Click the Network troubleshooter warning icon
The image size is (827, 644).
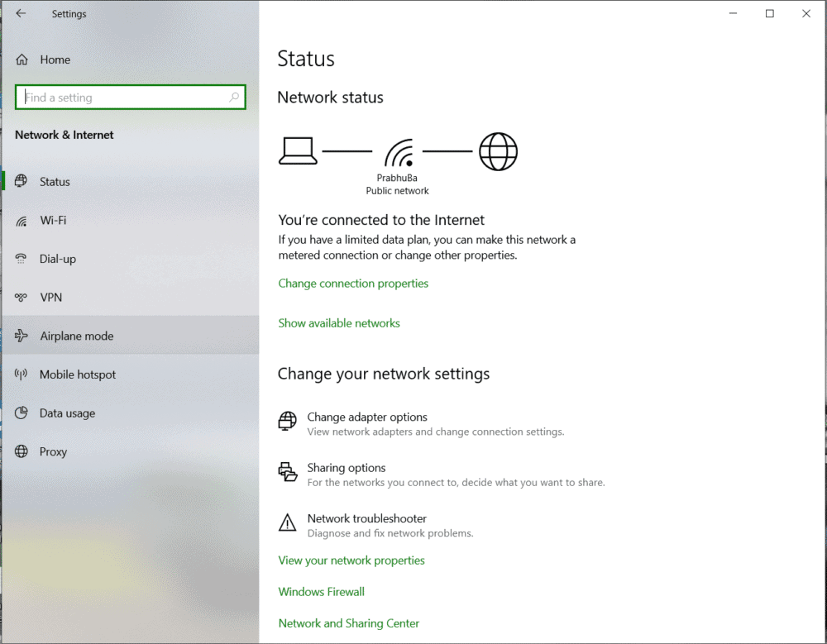[x=287, y=522]
